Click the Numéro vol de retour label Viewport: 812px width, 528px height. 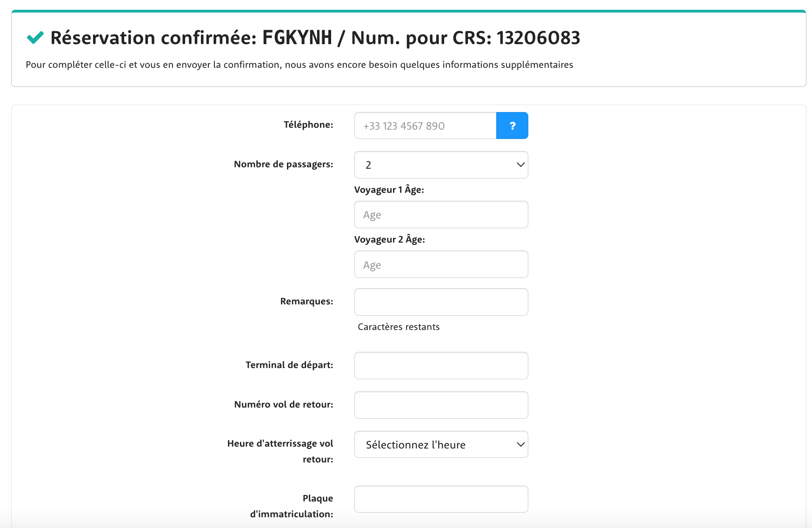[x=284, y=404]
